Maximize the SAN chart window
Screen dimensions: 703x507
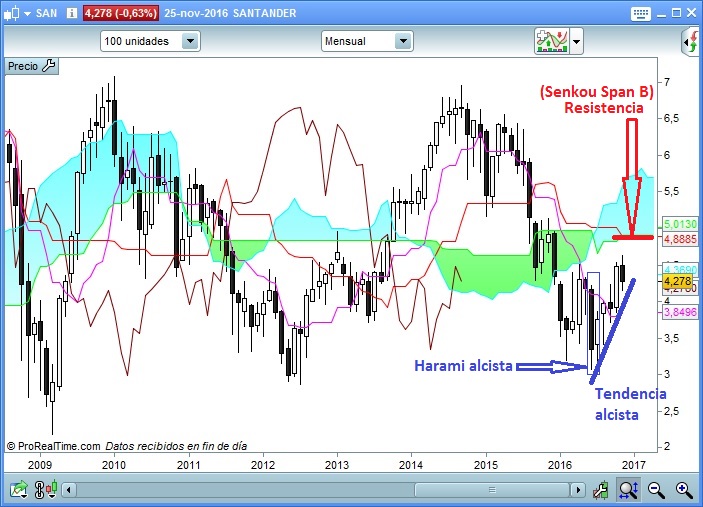(x=676, y=13)
